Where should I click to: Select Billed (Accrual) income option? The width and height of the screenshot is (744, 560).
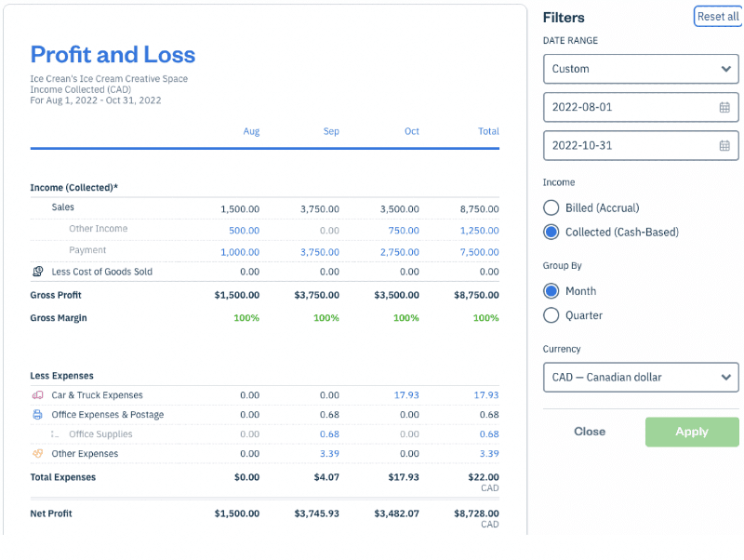click(551, 208)
